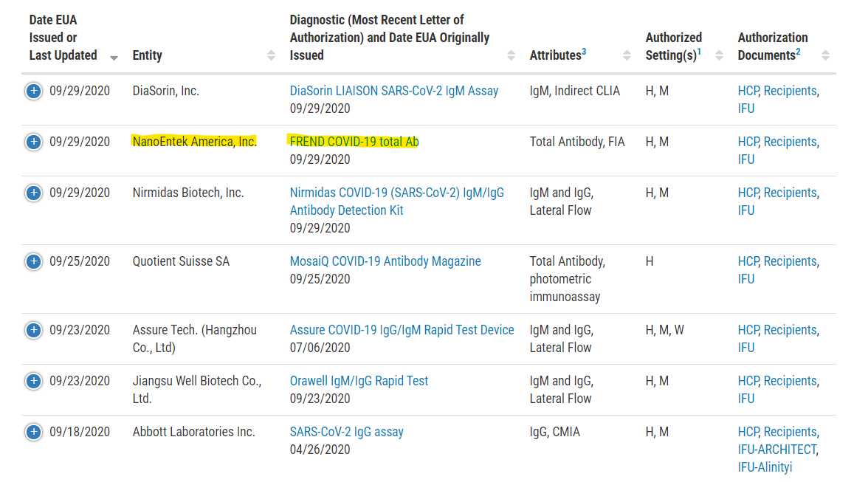This screenshot has height=482, width=868.
Task: Expand the Assure Tech. (Hangzhou) row details
Action: (33, 330)
